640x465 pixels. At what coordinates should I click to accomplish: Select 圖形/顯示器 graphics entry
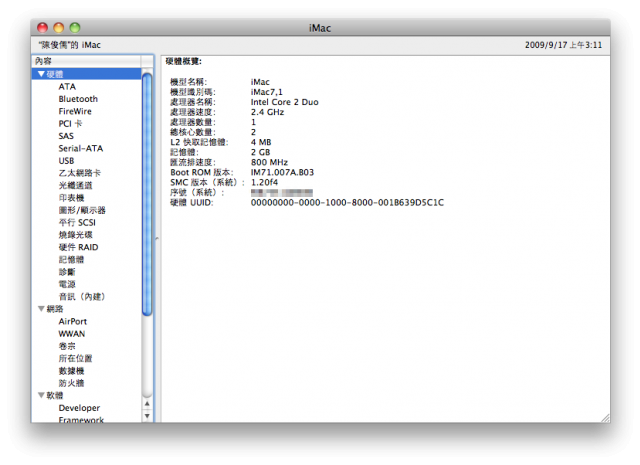[x=82, y=210]
